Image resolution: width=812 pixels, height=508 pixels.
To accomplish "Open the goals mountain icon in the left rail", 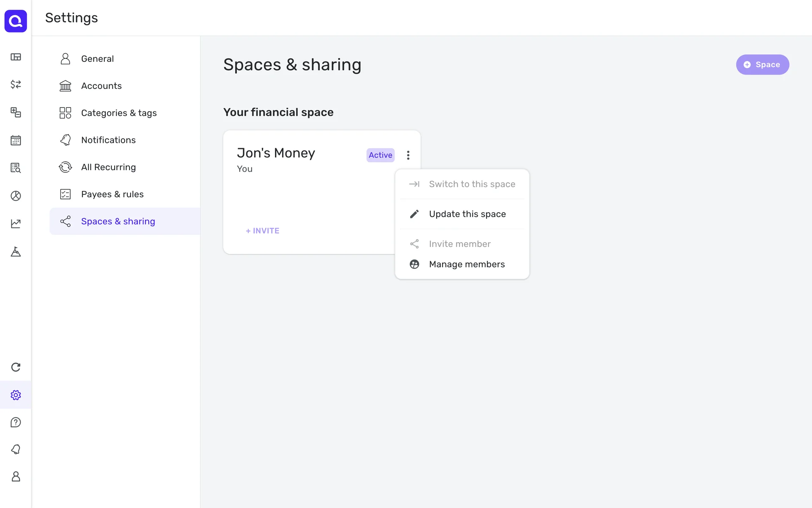I will click(16, 252).
